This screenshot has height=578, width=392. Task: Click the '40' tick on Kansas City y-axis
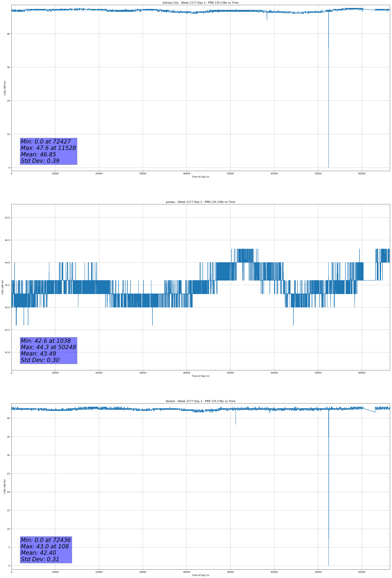point(8,34)
